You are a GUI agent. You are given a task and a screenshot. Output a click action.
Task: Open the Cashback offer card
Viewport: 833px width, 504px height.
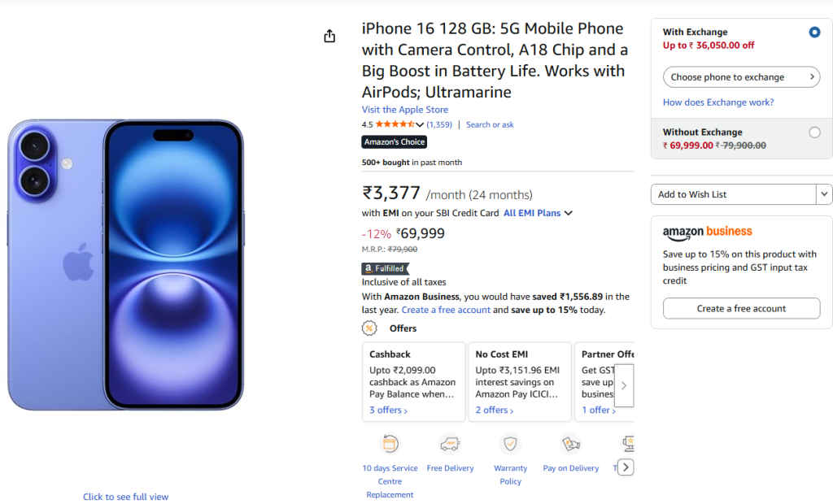(x=413, y=380)
